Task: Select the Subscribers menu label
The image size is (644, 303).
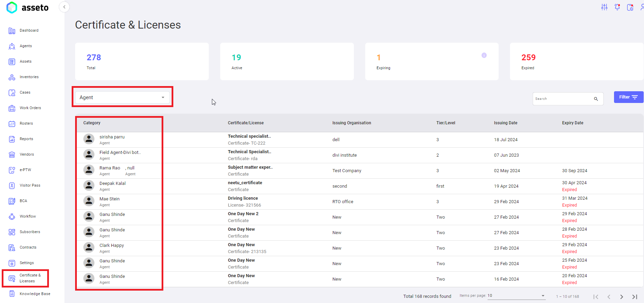Action: (30, 232)
